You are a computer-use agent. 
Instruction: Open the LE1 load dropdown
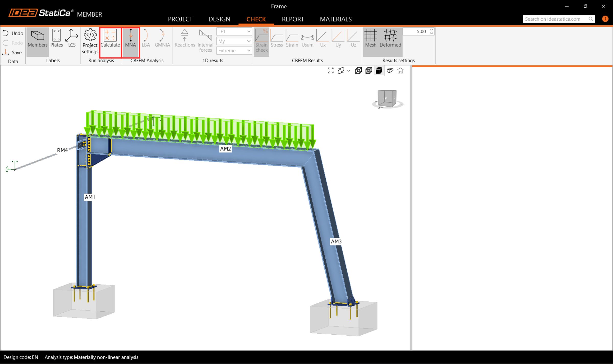pyautogui.click(x=234, y=31)
